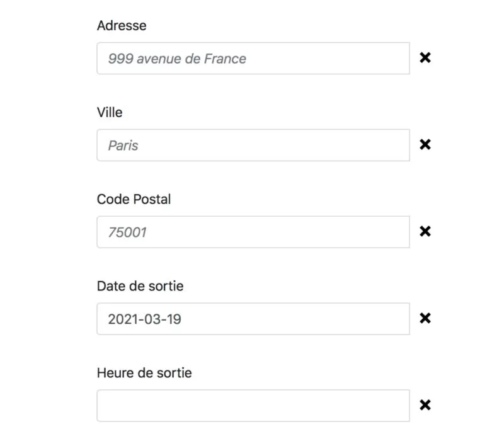Click the Paris placeholder text
The height and width of the screenshot is (441, 504).
pyautogui.click(x=123, y=146)
